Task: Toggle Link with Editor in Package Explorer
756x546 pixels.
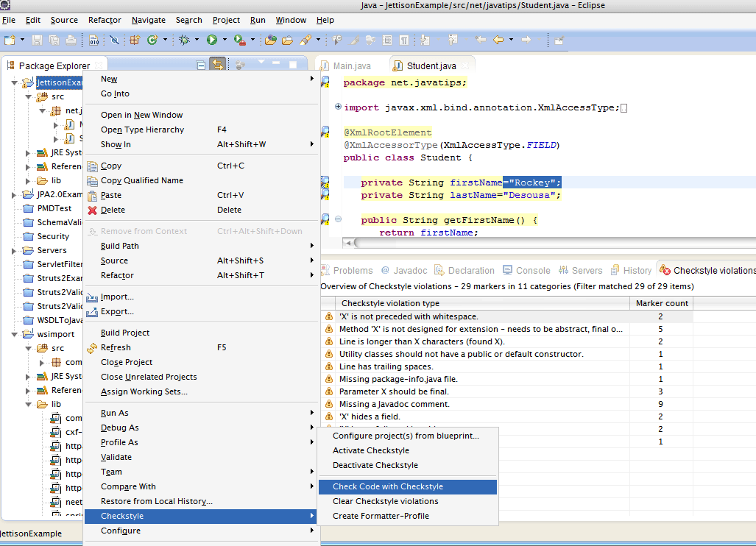Action: coord(217,65)
